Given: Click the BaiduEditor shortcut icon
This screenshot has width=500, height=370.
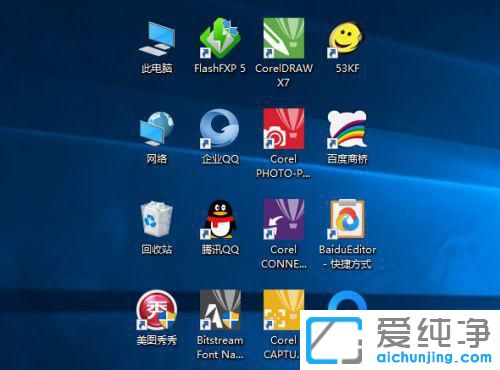Looking at the screenshot, I should (347, 219).
